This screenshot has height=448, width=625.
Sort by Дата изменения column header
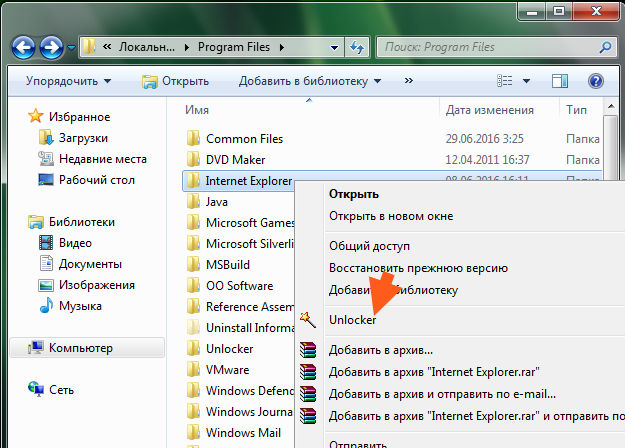(490, 110)
